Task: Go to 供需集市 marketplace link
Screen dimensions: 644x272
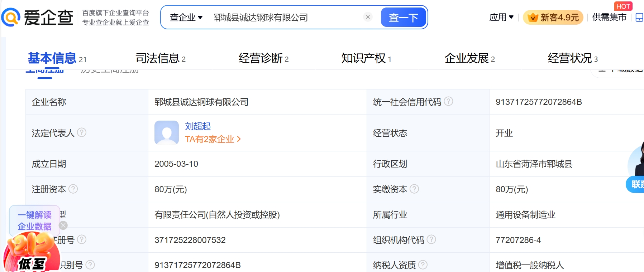Action: pos(609,17)
